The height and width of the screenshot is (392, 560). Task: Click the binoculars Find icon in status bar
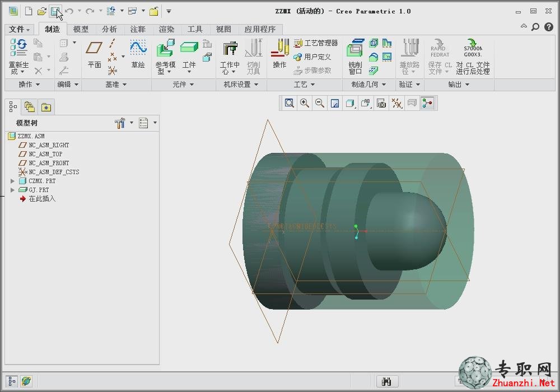(386, 382)
